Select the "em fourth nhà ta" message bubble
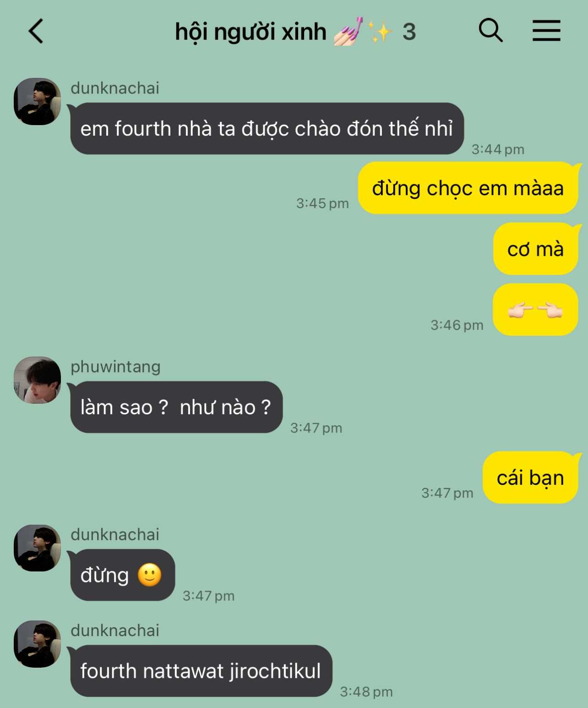The width and height of the screenshot is (588, 708). (267, 128)
